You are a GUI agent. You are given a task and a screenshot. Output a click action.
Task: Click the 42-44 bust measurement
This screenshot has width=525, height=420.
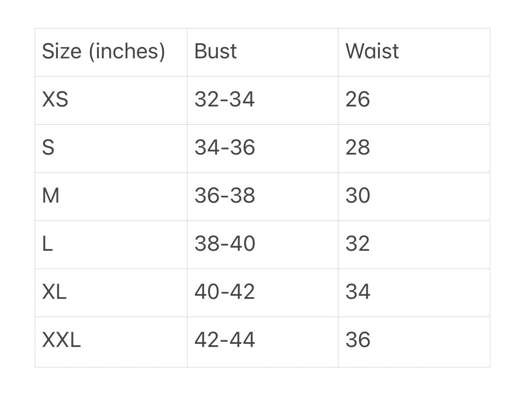[224, 340]
